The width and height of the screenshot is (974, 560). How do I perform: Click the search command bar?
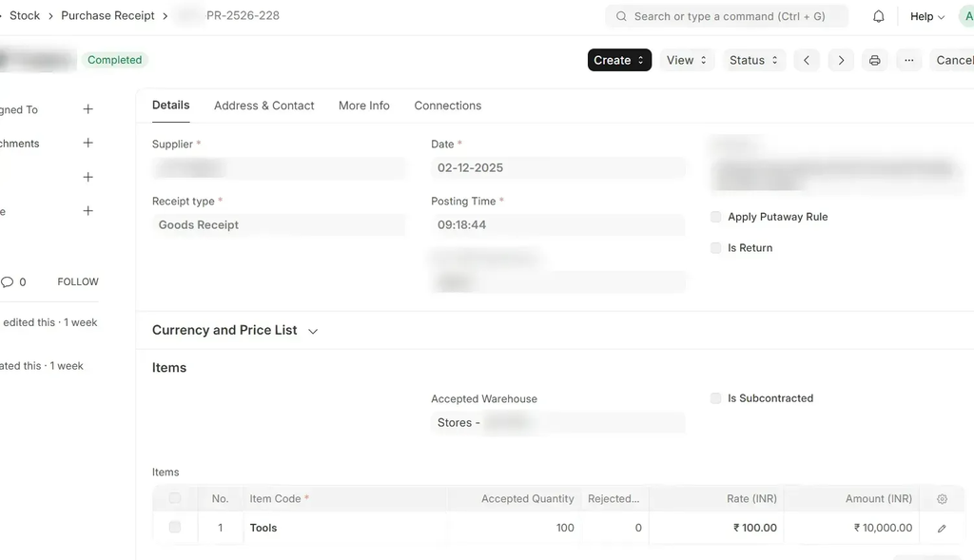click(727, 16)
